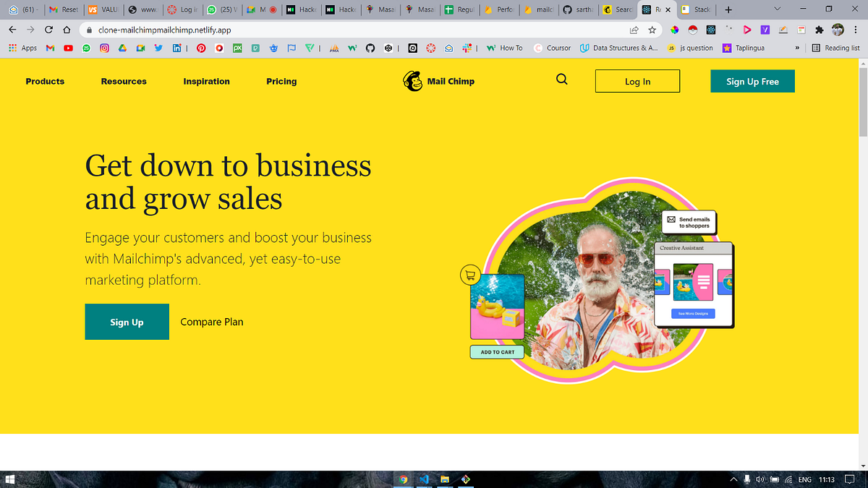
Task: Click the Mailchimp monkey logo
Action: pyautogui.click(x=412, y=81)
